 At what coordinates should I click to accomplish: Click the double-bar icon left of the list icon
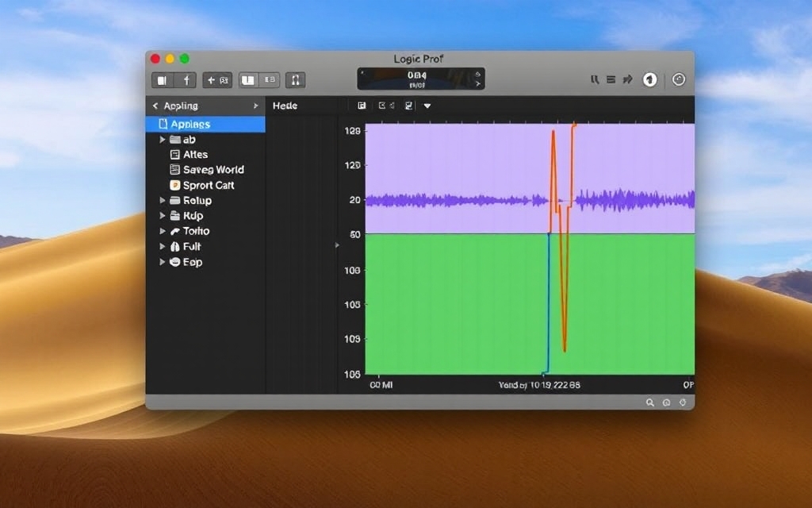(x=595, y=79)
